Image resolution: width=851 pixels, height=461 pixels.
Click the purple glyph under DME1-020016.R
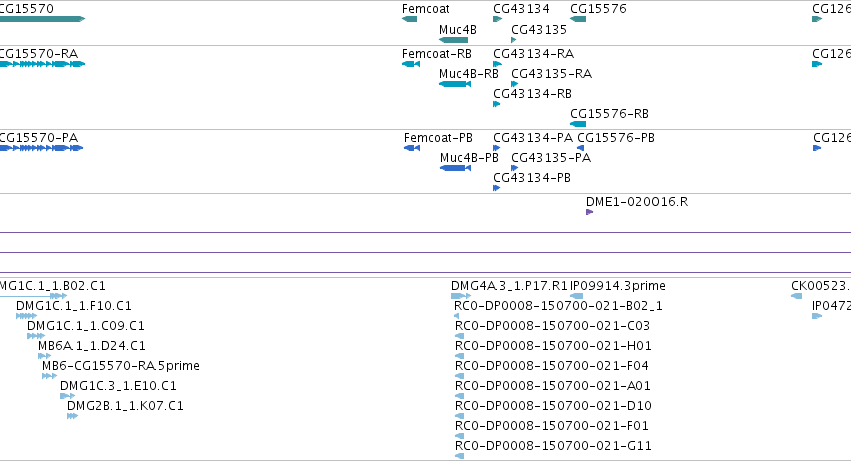(589, 212)
